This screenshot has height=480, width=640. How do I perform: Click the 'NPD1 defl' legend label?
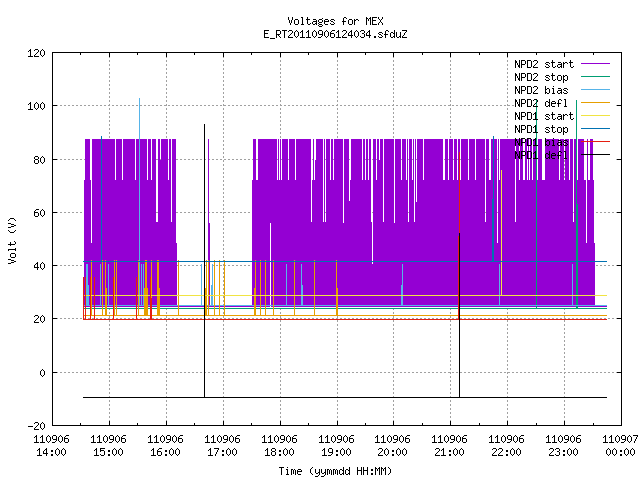tap(541, 156)
